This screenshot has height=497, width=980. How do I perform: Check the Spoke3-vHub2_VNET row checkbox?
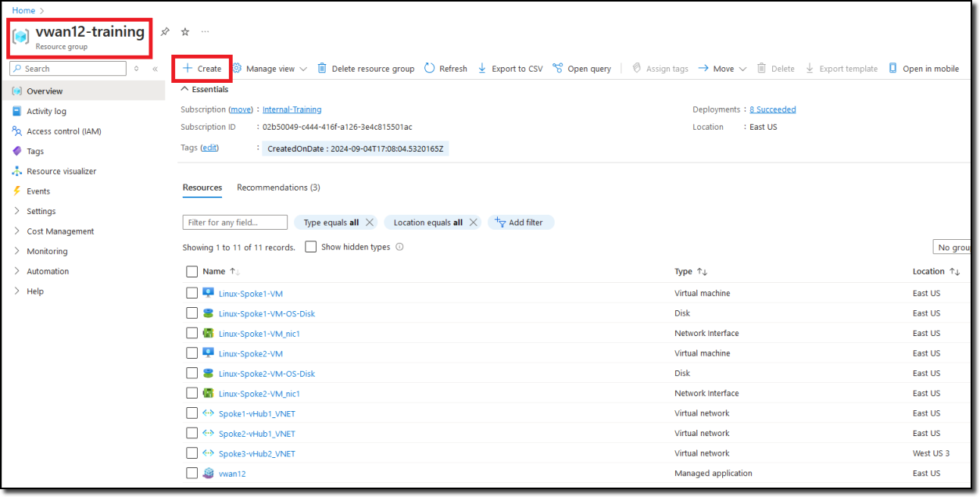[192, 453]
